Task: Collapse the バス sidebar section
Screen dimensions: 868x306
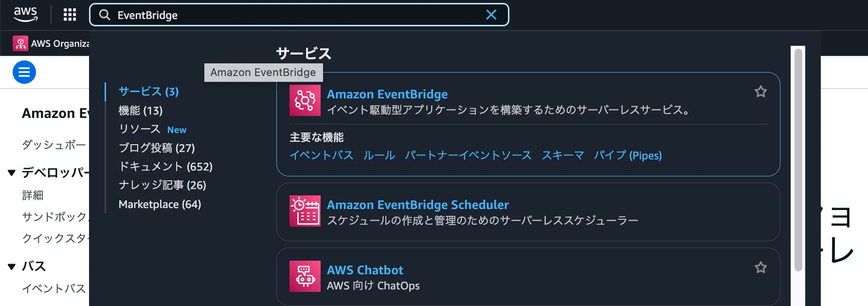Action: tap(12, 266)
